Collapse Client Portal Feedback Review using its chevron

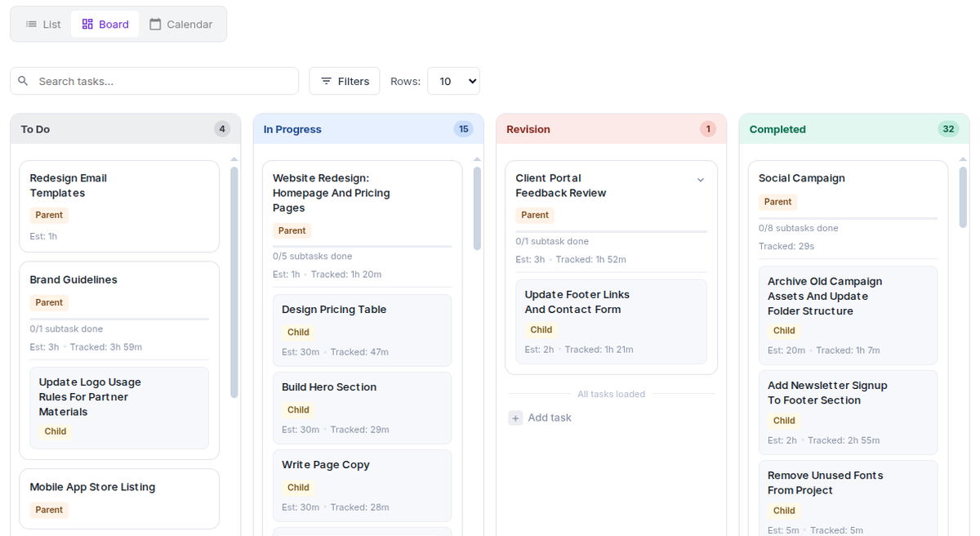pos(700,180)
